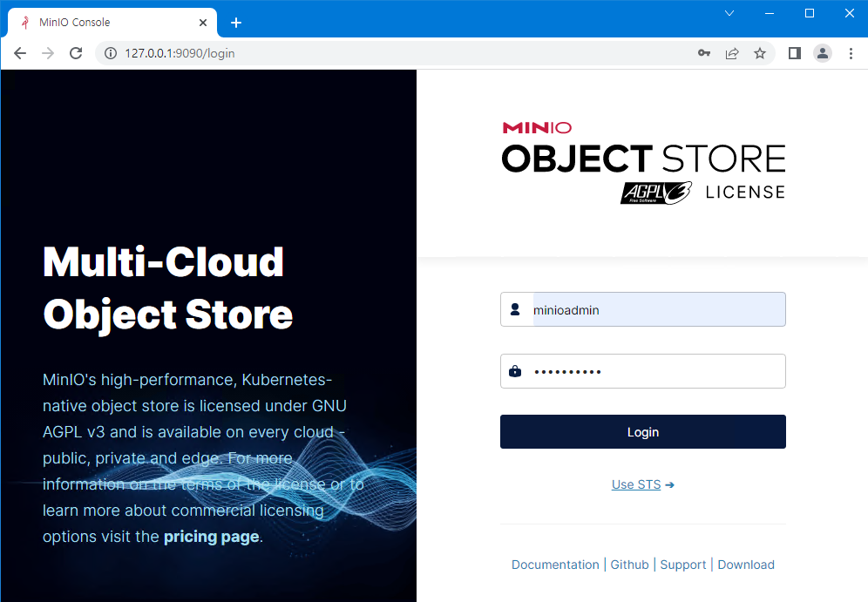The height and width of the screenshot is (602, 868).
Task: Click the lock icon in password field
Action: click(515, 371)
